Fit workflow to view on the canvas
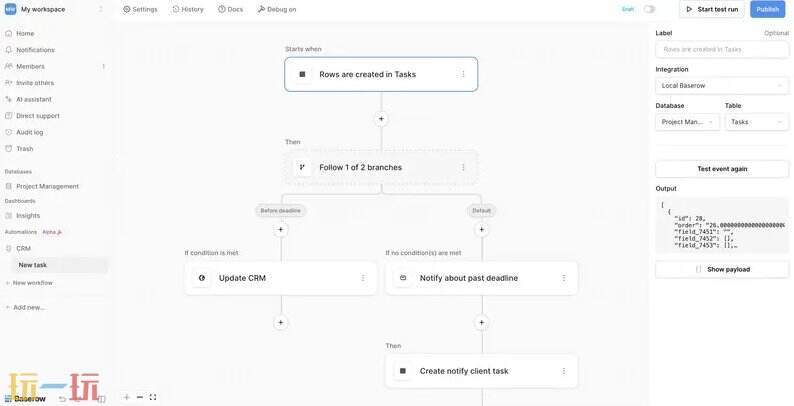 (153, 397)
